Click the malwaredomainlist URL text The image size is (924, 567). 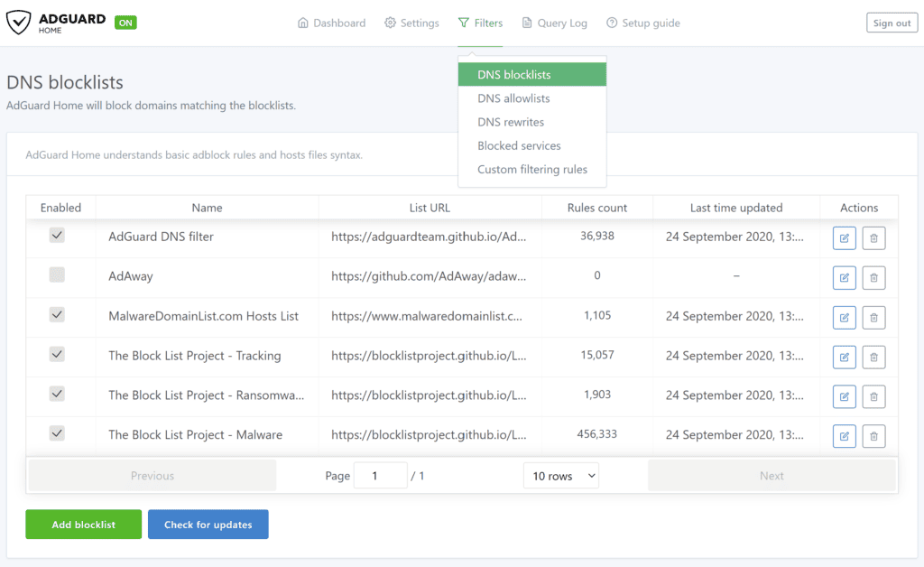pos(427,316)
